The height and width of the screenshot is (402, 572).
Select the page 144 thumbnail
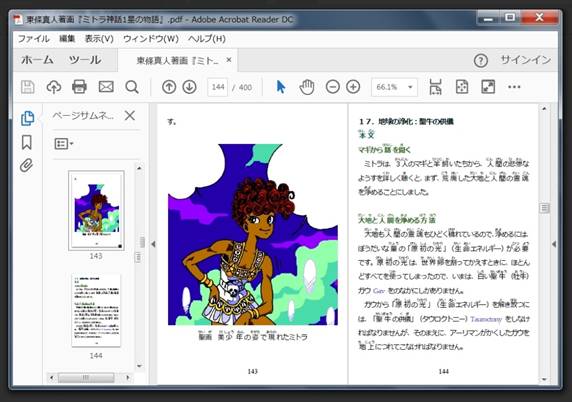tap(96, 310)
